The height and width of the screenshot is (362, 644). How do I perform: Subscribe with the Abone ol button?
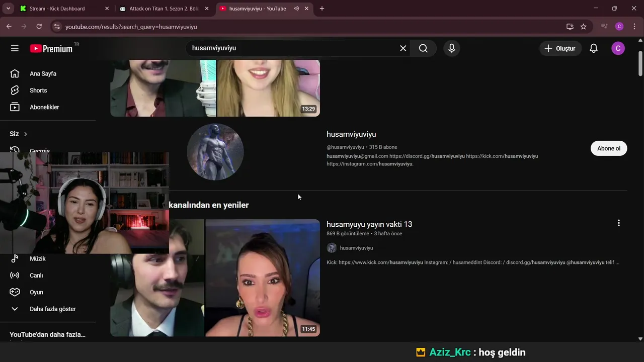coord(609,148)
